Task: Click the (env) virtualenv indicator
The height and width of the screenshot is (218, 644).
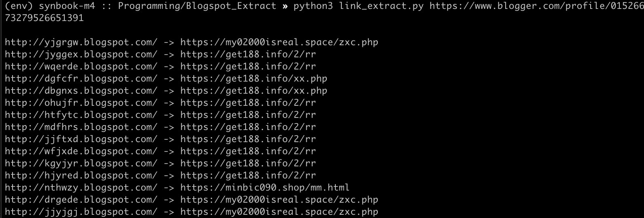Action: pyautogui.click(x=19, y=6)
